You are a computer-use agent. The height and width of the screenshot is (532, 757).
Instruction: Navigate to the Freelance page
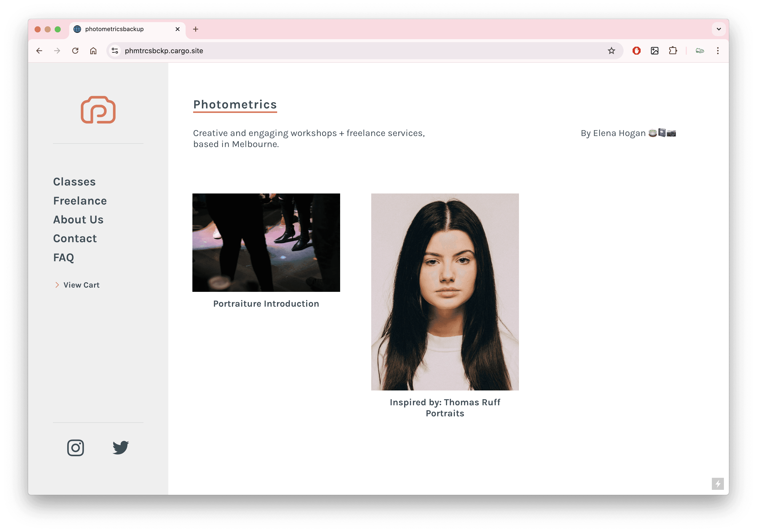click(x=80, y=201)
